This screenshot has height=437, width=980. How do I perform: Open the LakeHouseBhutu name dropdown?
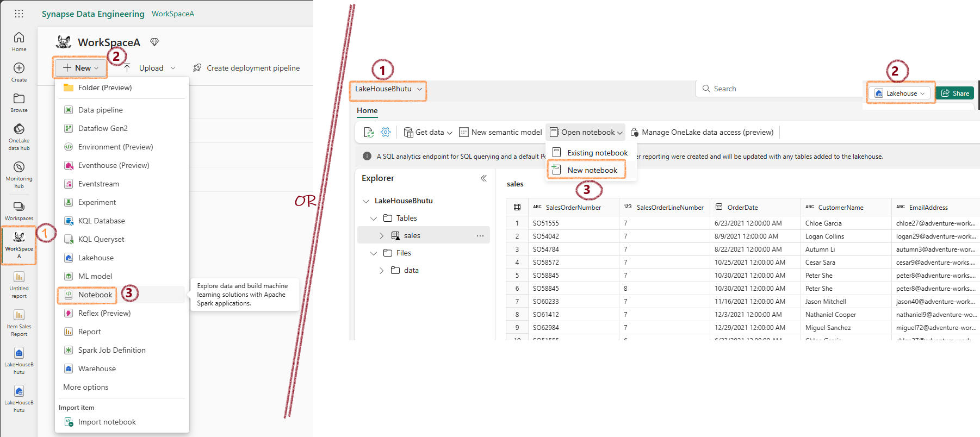pos(388,89)
